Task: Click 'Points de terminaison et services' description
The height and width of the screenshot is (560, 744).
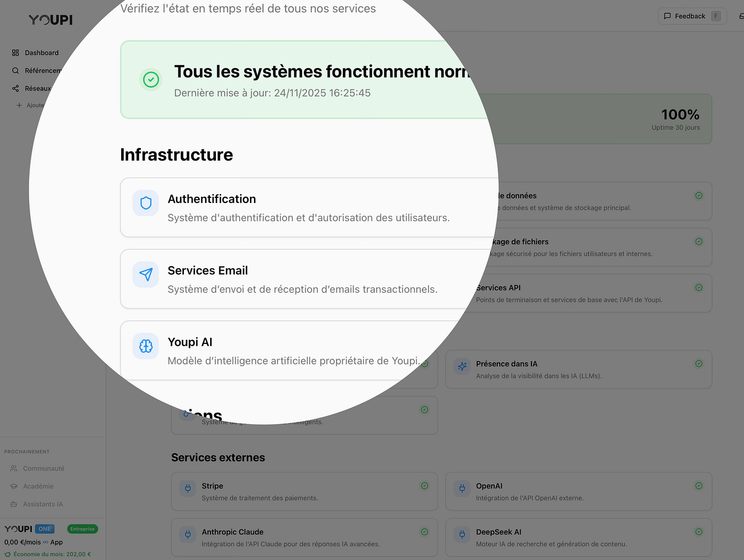Action: (569, 300)
